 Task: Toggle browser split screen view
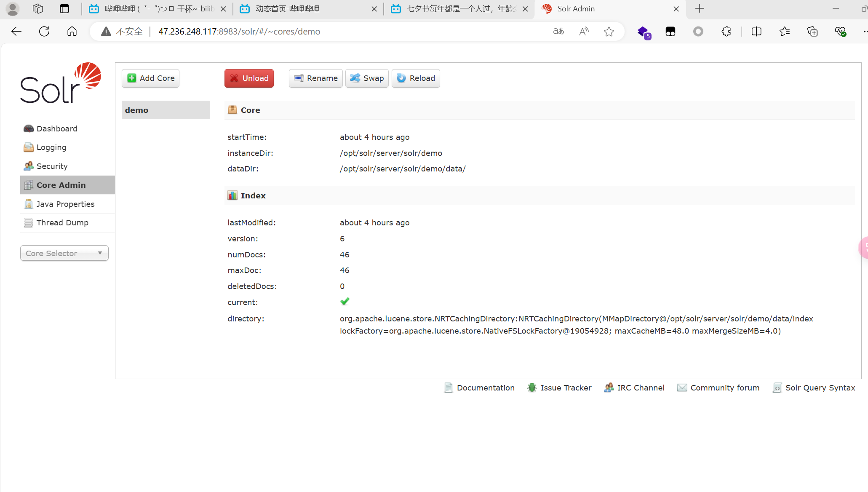coord(756,32)
